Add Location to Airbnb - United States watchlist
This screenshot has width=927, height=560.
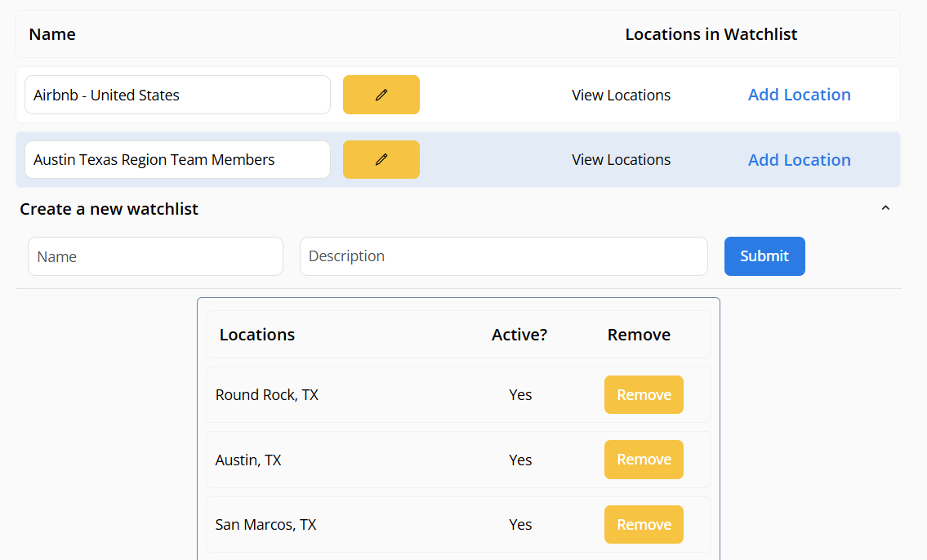(799, 95)
